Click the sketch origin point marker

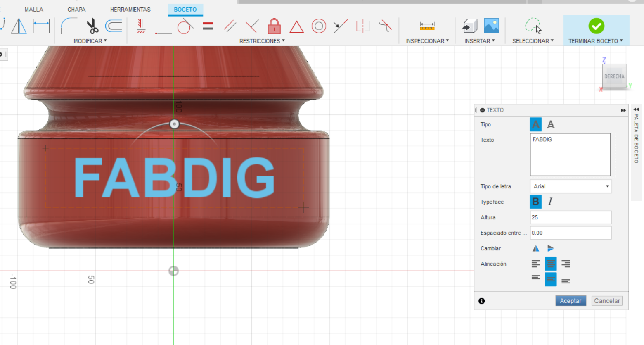coord(173,271)
